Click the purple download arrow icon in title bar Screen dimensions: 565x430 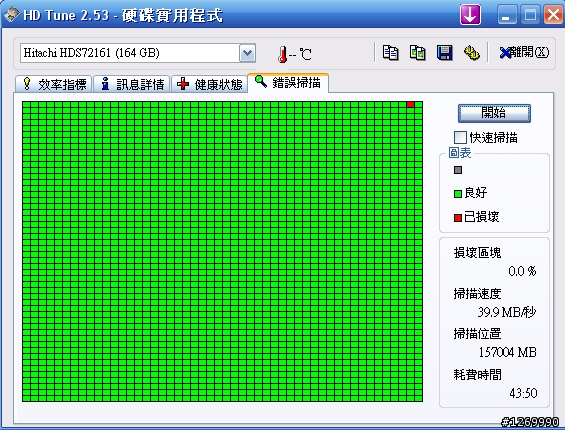pos(470,15)
